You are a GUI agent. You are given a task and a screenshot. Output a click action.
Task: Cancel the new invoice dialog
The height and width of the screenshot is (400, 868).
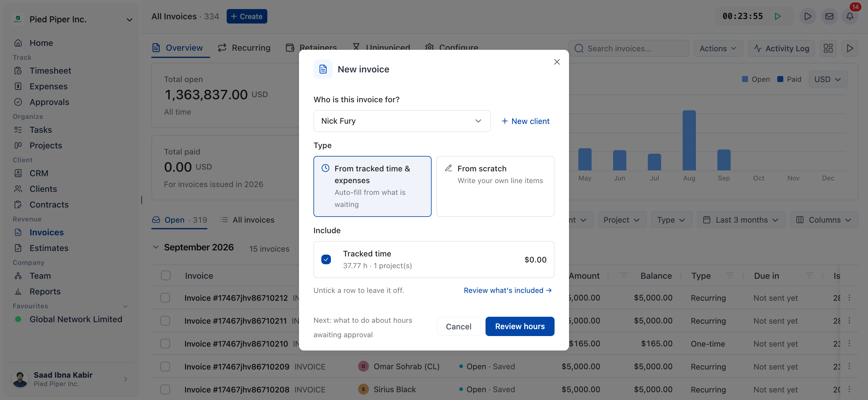click(x=458, y=326)
